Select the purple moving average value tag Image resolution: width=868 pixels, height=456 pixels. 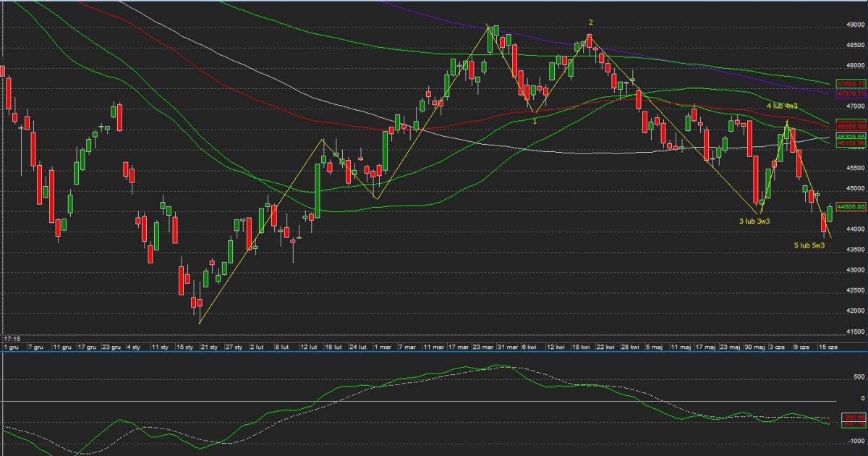pyautogui.click(x=851, y=94)
